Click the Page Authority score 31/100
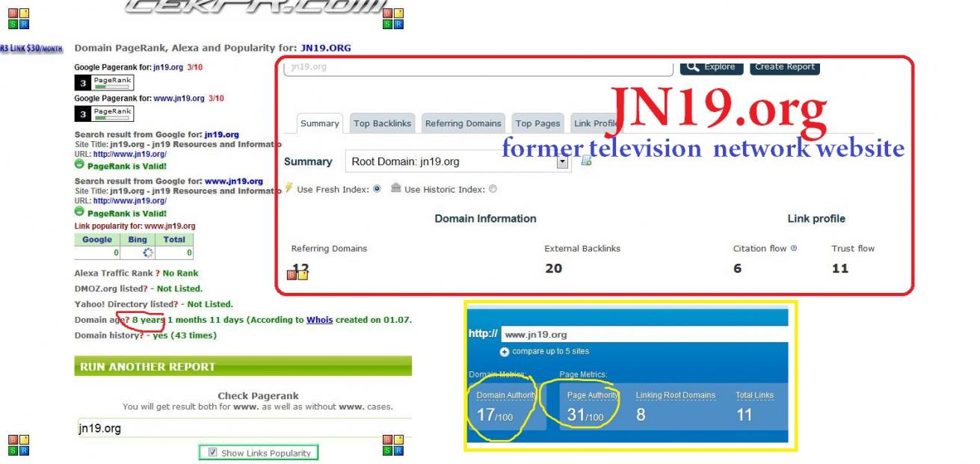The width and height of the screenshot is (980, 464). point(585,415)
